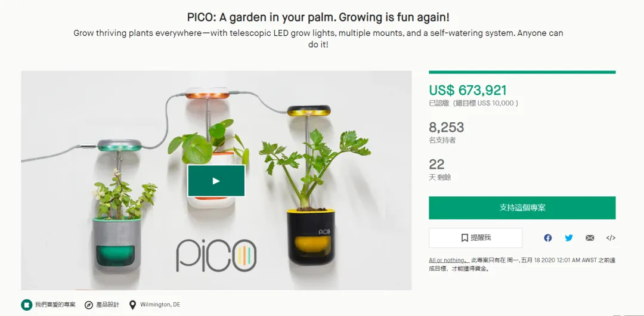Click the bookmark icon in 提醒我 button
The height and width of the screenshot is (316, 644).
click(x=465, y=238)
